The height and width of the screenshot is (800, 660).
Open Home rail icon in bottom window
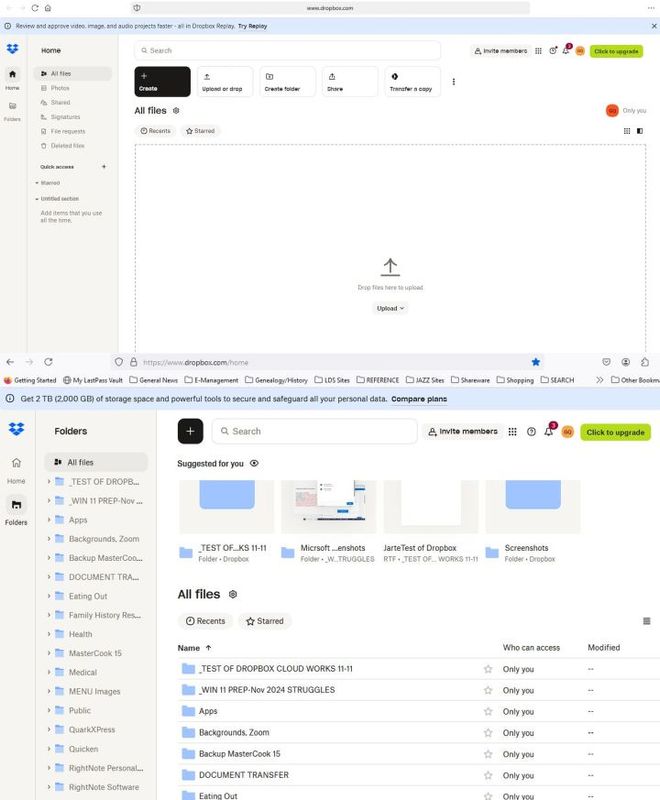(x=16, y=463)
